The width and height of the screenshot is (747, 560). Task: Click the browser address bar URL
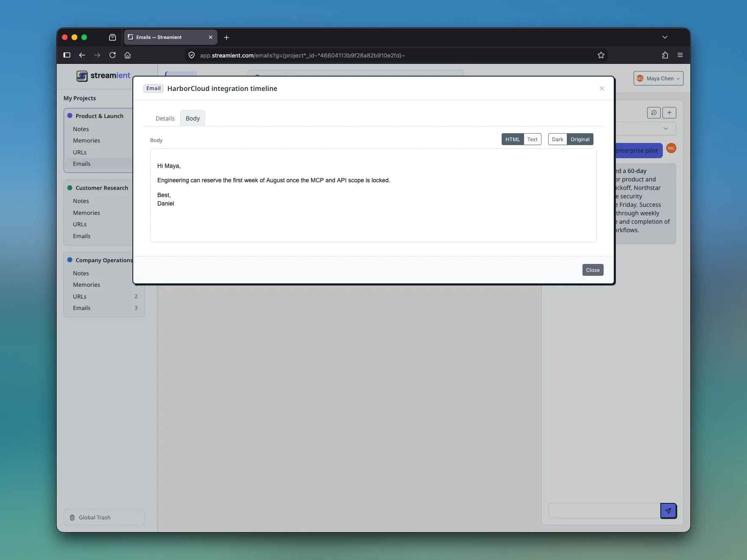coord(302,55)
